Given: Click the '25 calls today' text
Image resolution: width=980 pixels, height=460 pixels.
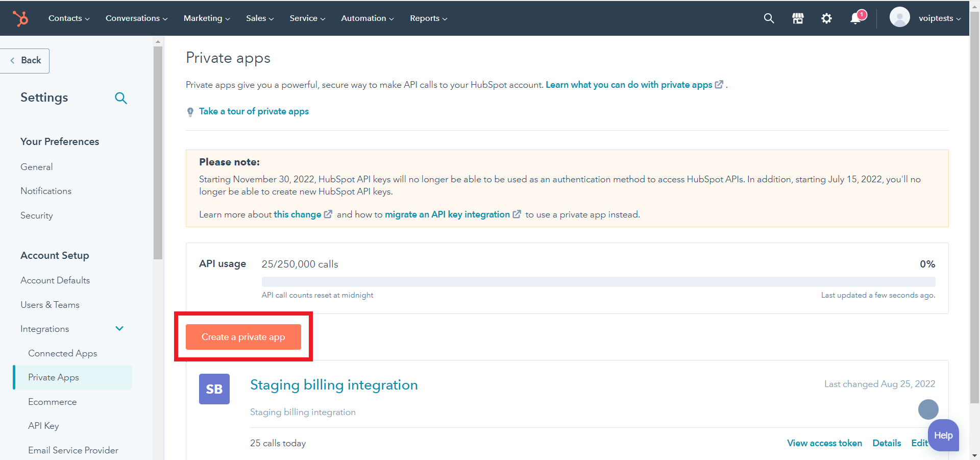Looking at the screenshot, I should (x=278, y=443).
